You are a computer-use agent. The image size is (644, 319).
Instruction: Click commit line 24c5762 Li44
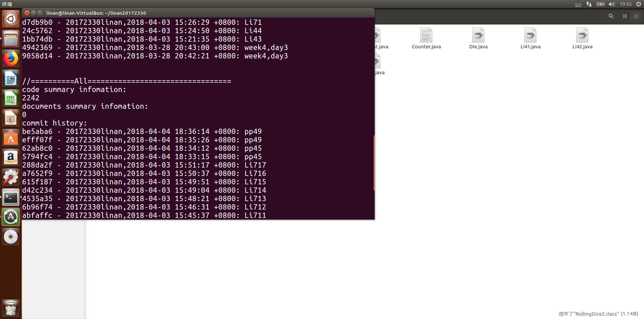point(142,31)
